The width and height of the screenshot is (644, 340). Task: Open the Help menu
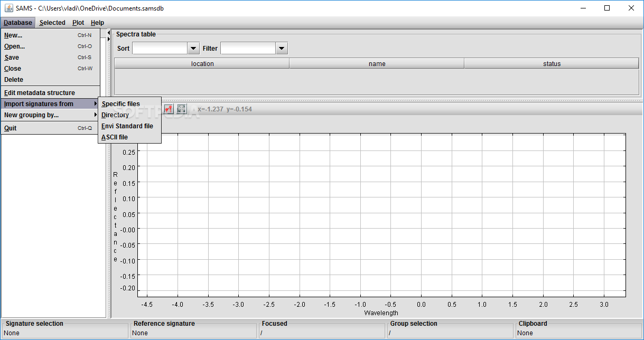pos(97,23)
